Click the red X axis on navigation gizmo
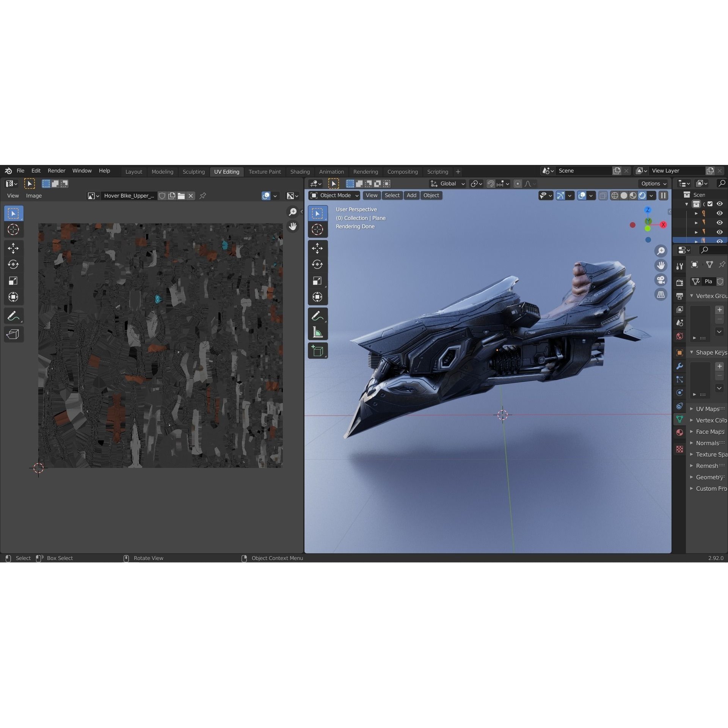 click(x=663, y=225)
